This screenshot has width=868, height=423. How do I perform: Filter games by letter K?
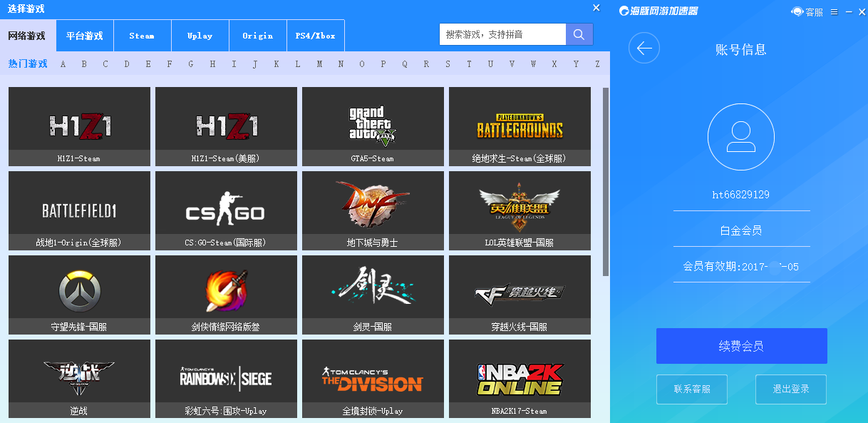pyautogui.click(x=277, y=64)
